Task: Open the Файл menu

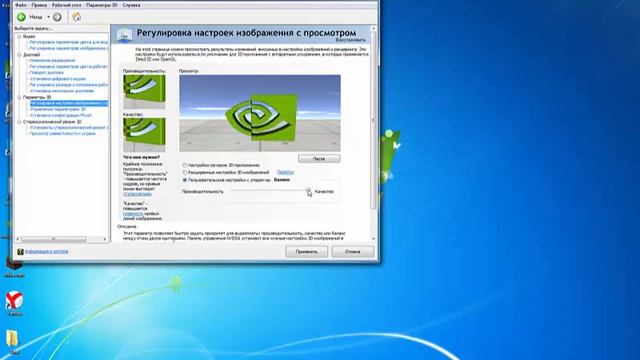Action: (x=20, y=5)
